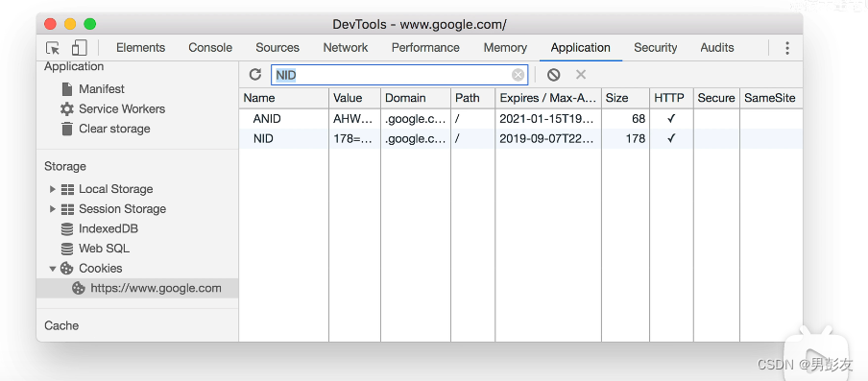Sort by the Expires / Max-Age header
Image resolution: width=868 pixels, height=381 pixels.
click(x=548, y=98)
